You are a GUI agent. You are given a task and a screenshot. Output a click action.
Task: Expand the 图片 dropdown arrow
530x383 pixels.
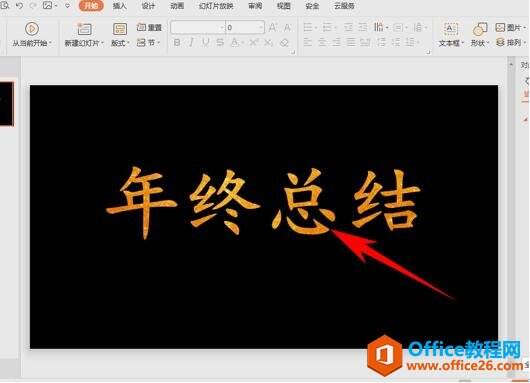524,27
